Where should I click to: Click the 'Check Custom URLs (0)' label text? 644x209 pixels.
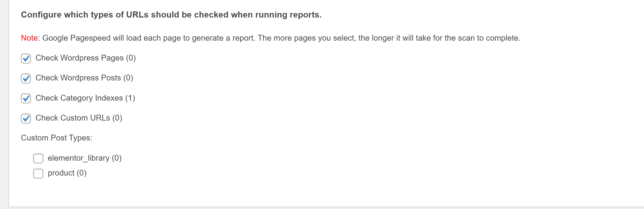click(x=79, y=118)
